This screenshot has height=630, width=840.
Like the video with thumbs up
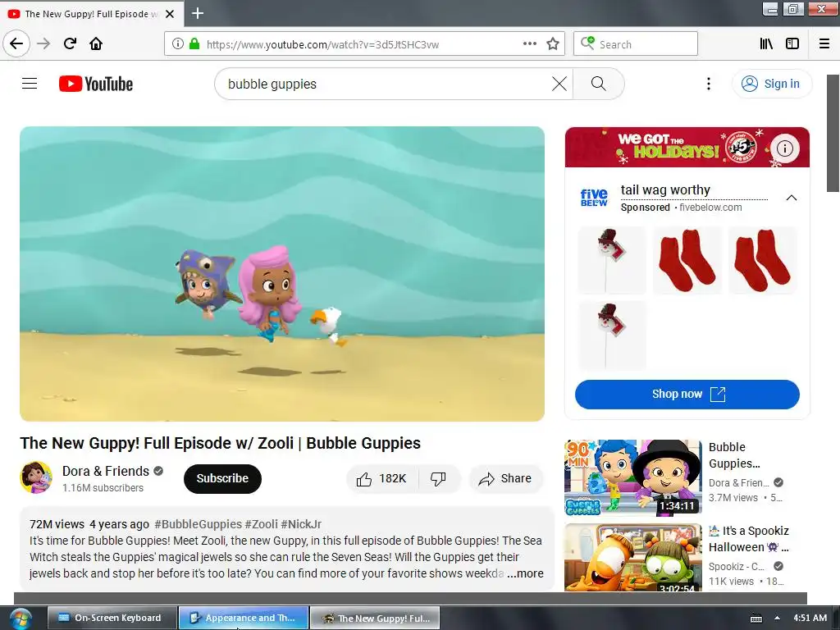point(382,478)
